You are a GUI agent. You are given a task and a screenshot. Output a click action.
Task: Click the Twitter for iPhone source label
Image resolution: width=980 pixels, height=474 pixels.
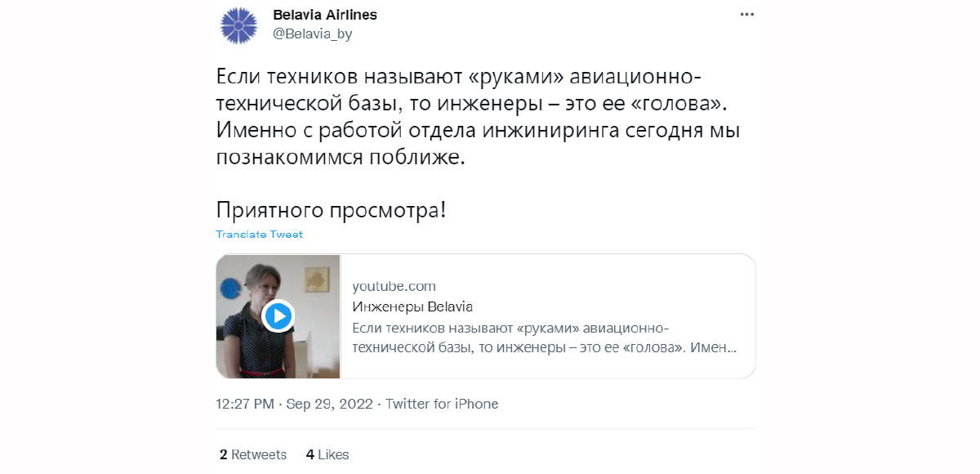pos(442,404)
